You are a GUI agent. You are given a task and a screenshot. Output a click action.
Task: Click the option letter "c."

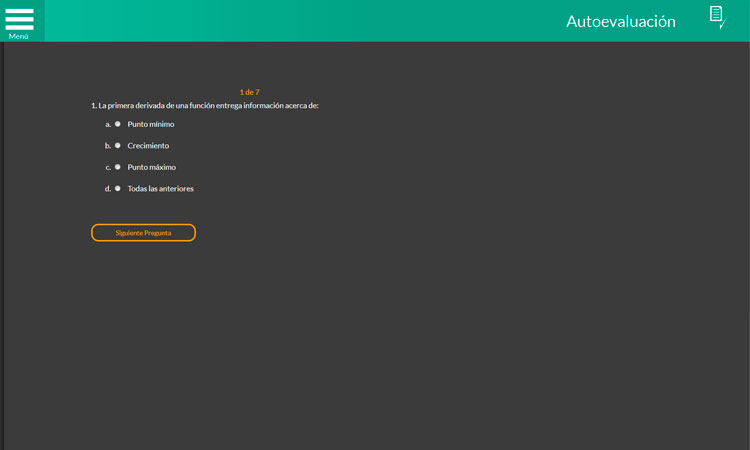(x=108, y=167)
